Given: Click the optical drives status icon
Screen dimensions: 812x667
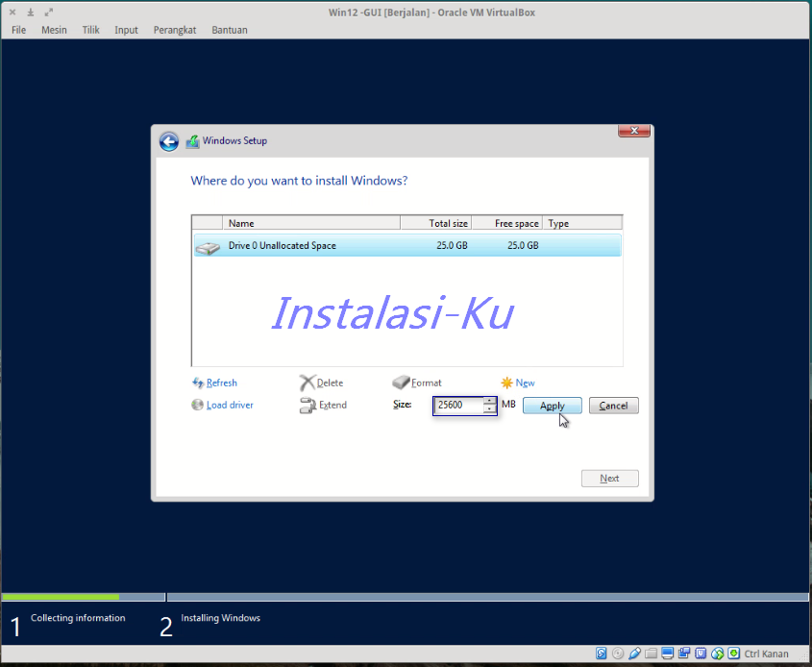Looking at the screenshot, I should pos(618,654).
